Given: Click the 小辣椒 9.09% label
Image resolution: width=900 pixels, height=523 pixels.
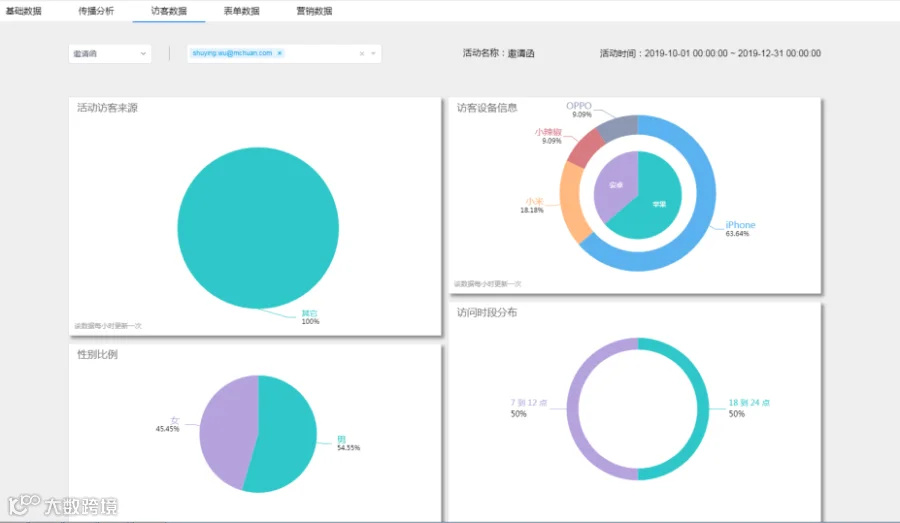Looking at the screenshot, I should (548, 136).
